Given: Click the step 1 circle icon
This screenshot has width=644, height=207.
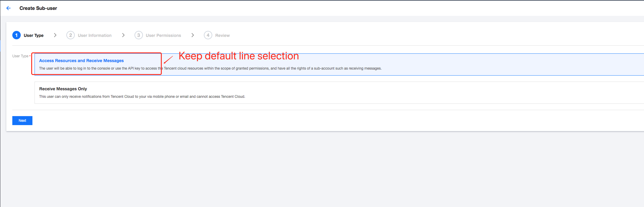Looking at the screenshot, I should point(17,35).
